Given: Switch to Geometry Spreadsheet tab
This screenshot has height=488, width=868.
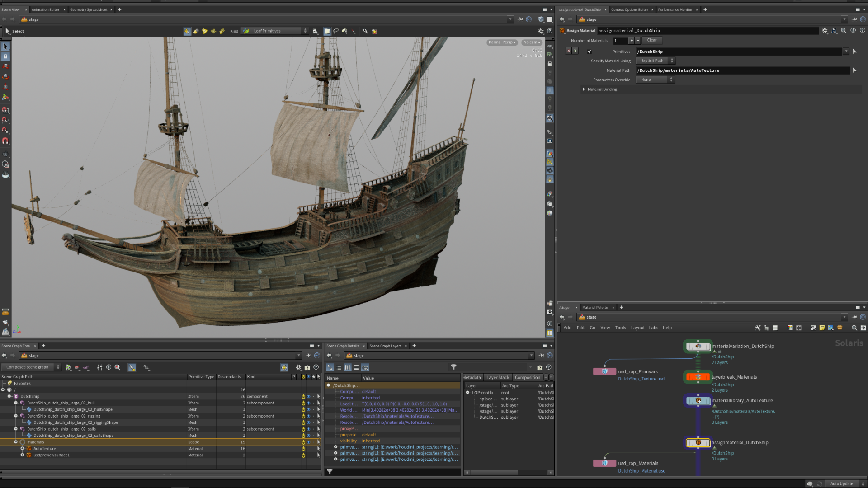Looking at the screenshot, I should point(89,9).
